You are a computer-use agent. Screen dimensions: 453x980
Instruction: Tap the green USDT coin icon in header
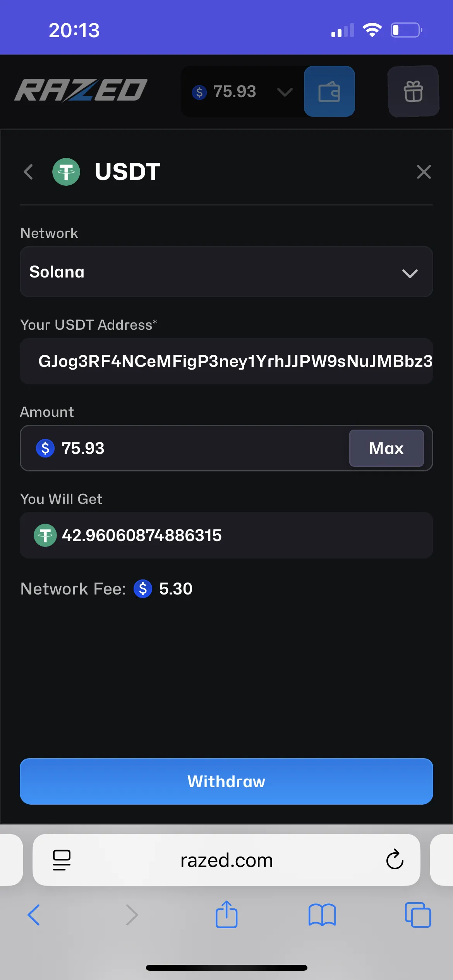[66, 172]
